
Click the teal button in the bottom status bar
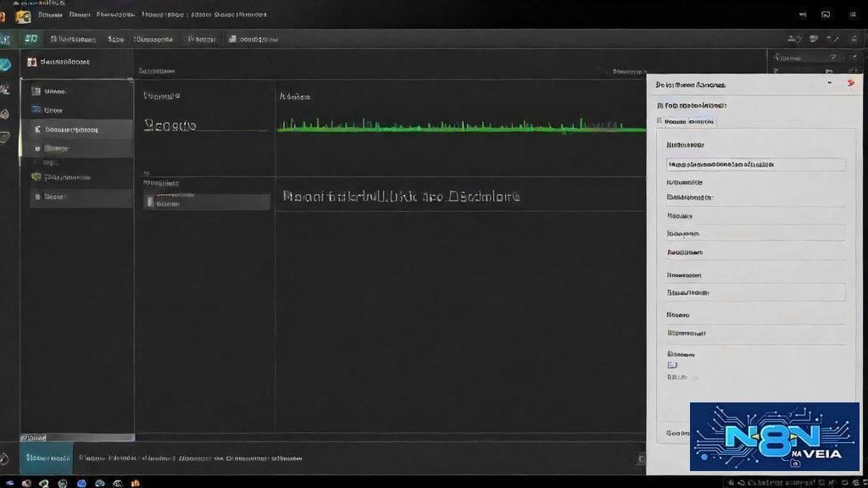coord(47,458)
